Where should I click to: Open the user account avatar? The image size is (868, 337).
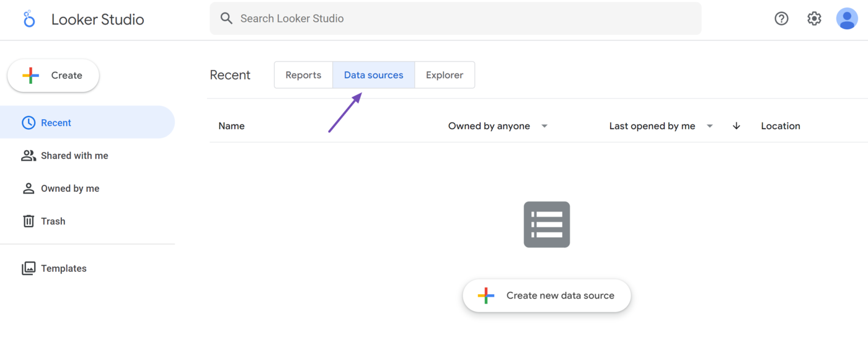847,19
